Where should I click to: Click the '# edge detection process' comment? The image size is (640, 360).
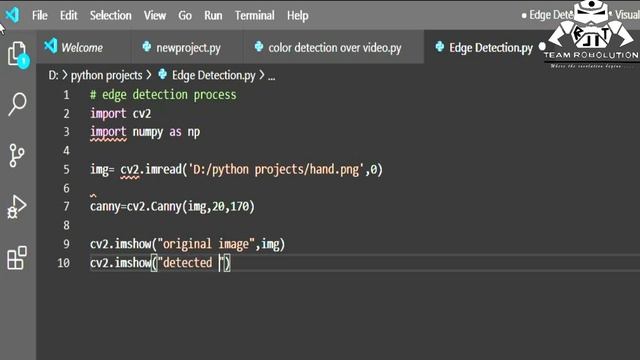(163, 95)
